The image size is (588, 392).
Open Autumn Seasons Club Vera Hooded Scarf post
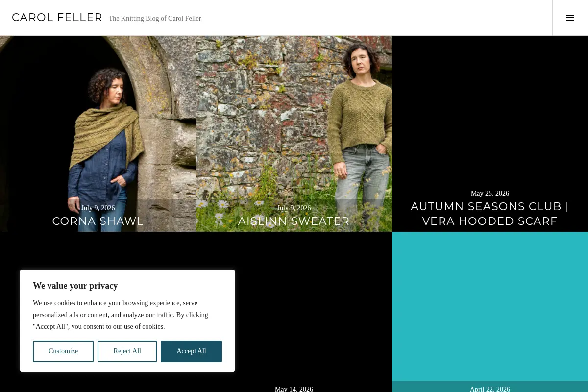490,214
